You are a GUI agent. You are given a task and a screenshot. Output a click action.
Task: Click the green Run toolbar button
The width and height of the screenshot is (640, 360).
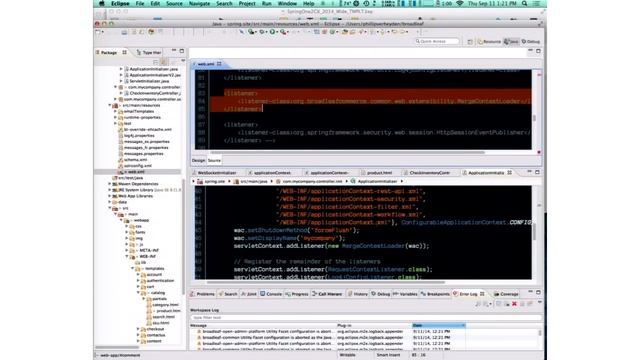click(x=272, y=32)
